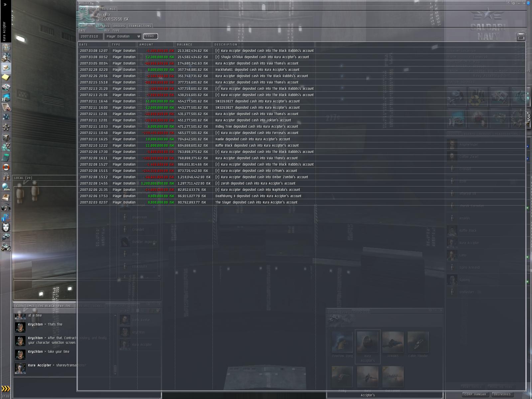Open the yellow Notepad icon
The image size is (532, 399).
point(6,77)
